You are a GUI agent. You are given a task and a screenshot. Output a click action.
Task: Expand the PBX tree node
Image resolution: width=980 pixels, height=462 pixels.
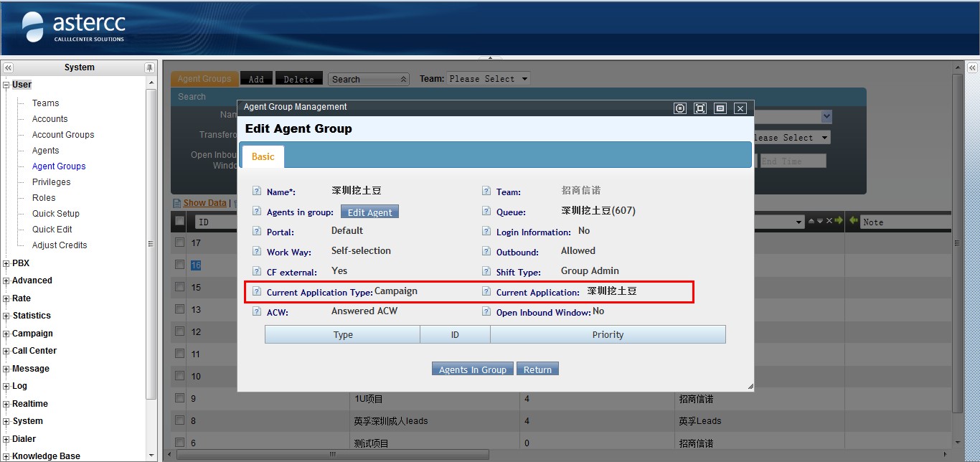[x=6, y=263]
